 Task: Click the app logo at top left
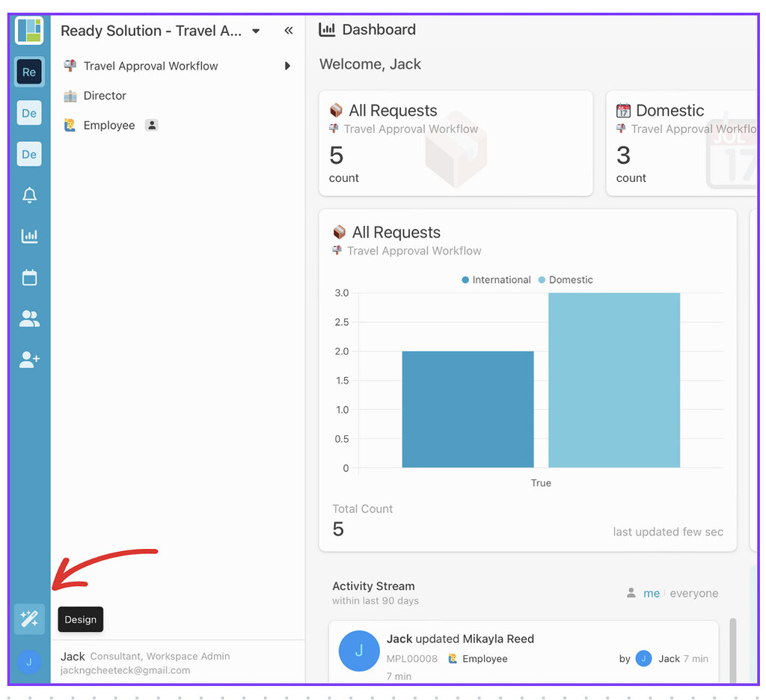click(29, 31)
